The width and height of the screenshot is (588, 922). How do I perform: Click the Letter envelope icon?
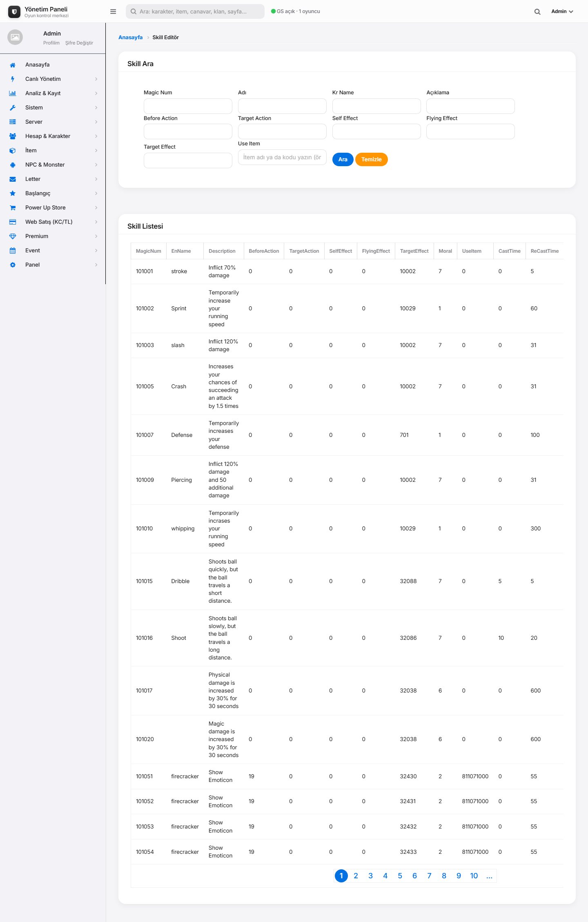(13, 179)
